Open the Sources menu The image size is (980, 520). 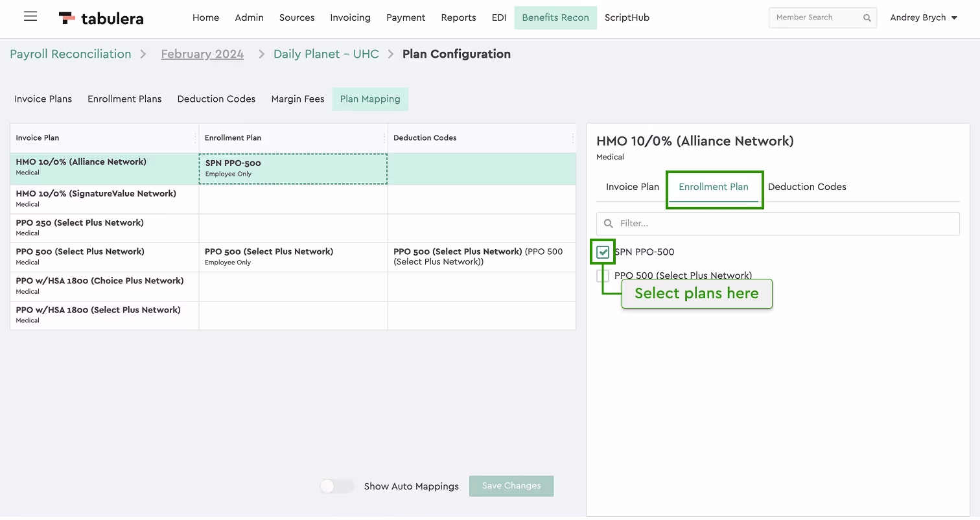pyautogui.click(x=297, y=18)
